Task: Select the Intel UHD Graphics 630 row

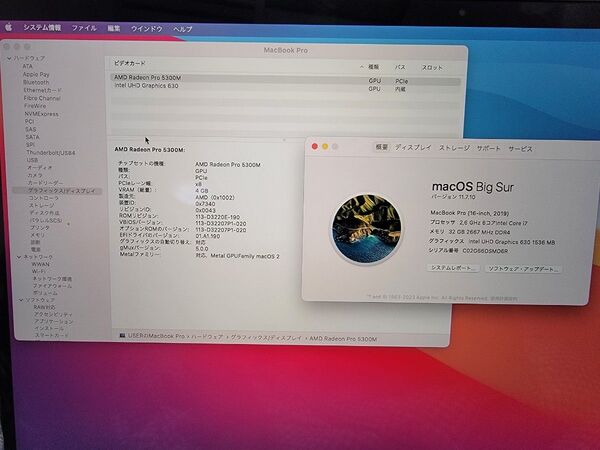Action: (285, 87)
